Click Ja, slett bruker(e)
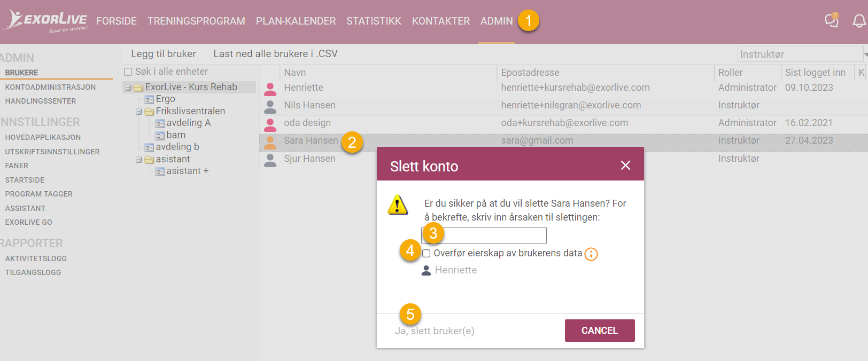Screen dimensions: 868x361 pos(435,331)
